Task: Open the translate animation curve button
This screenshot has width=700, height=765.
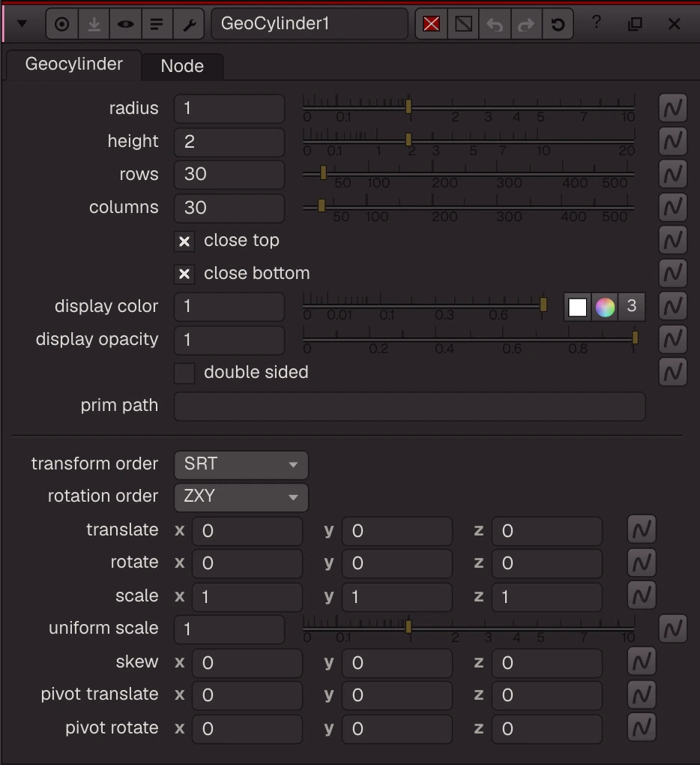Action: coord(642,529)
